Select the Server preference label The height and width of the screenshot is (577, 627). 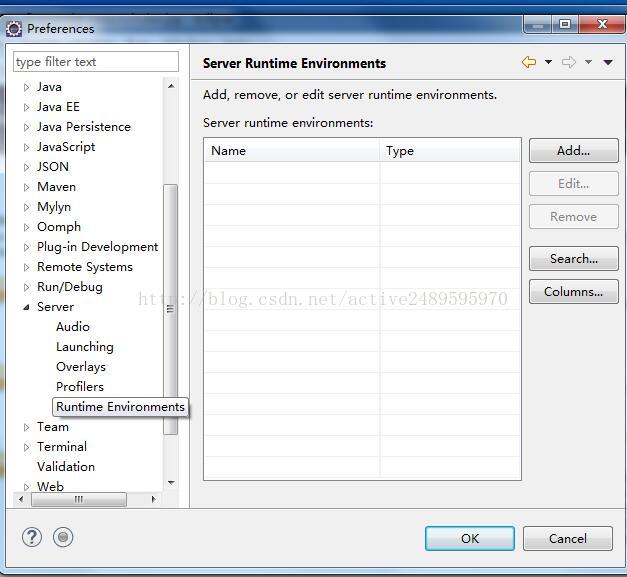point(56,307)
